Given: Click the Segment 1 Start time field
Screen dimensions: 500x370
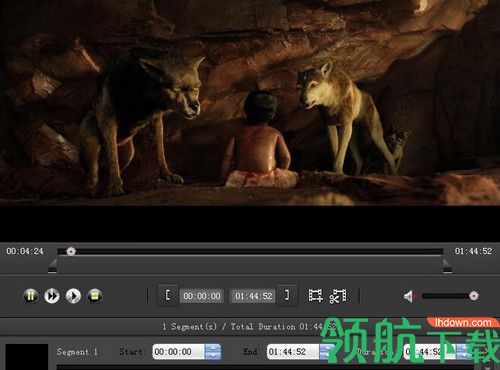Looking at the screenshot, I should click(x=178, y=352).
